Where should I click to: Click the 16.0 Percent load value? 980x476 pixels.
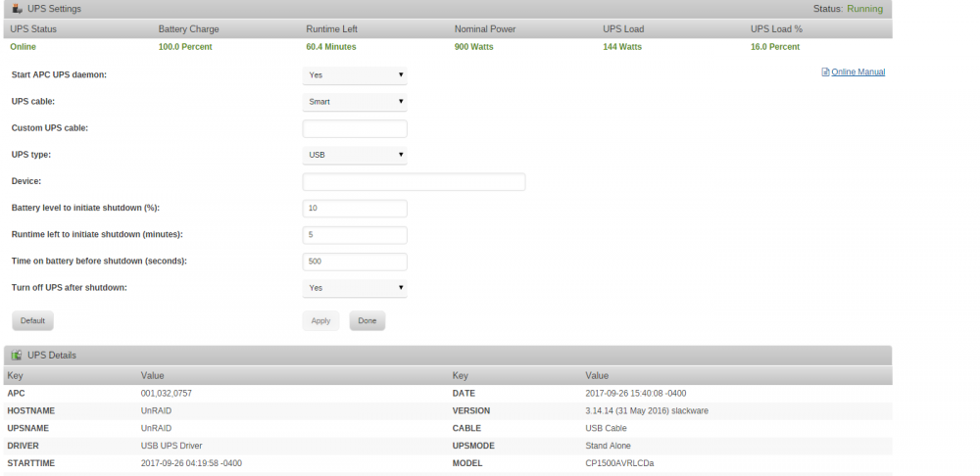[x=775, y=47]
